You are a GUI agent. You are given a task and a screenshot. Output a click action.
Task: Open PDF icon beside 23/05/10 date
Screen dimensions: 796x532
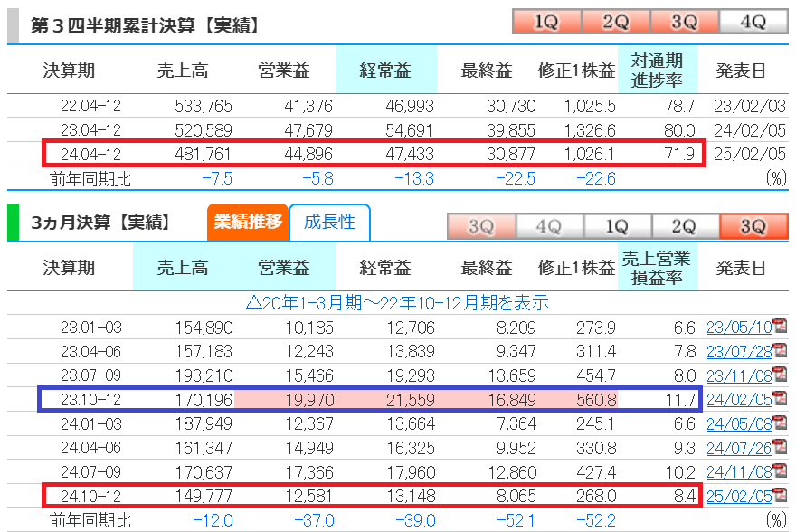[x=780, y=327]
